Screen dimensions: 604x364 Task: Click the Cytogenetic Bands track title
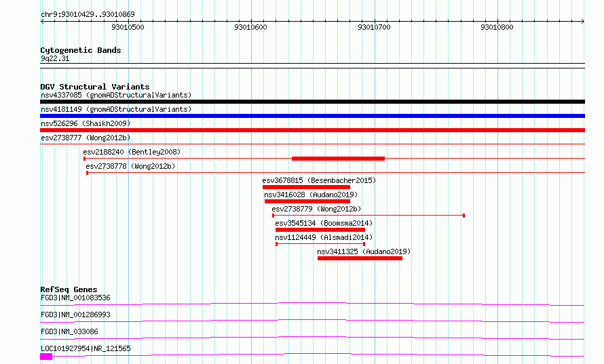point(81,50)
